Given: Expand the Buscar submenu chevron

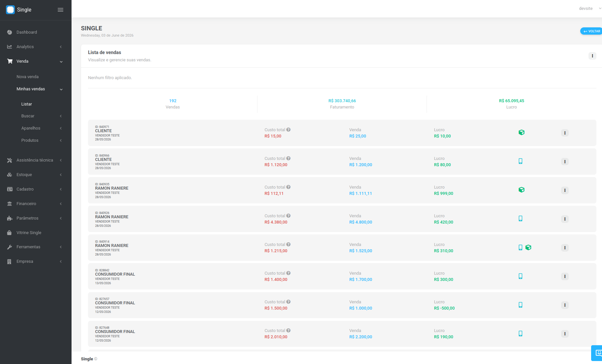Looking at the screenshot, I should 61,116.
